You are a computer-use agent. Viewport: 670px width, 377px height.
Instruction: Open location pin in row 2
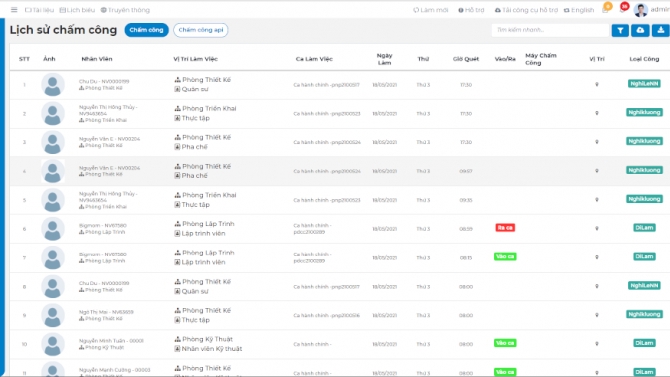click(597, 113)
